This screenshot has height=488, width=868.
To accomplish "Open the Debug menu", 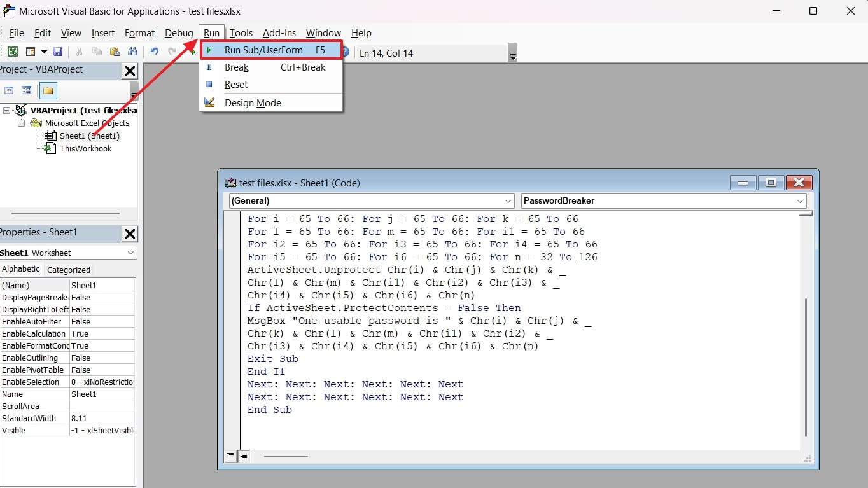I will [179, 33].
